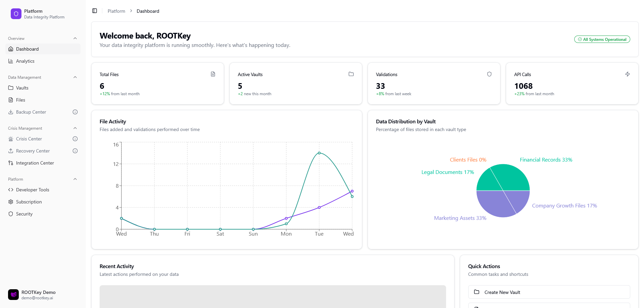Click the Mon point on purple line
644x308 pixels.
pyautogui.click(x=286, y=218)
